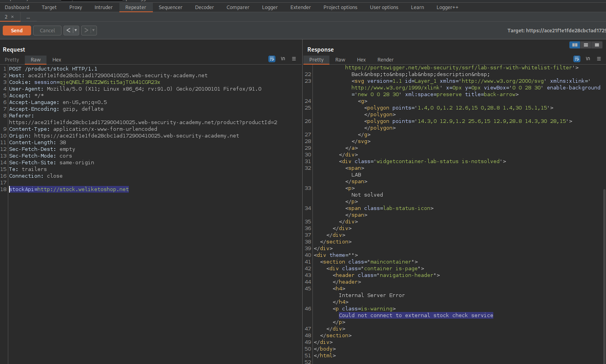Select Repeater request tab 2

(6, 17)
